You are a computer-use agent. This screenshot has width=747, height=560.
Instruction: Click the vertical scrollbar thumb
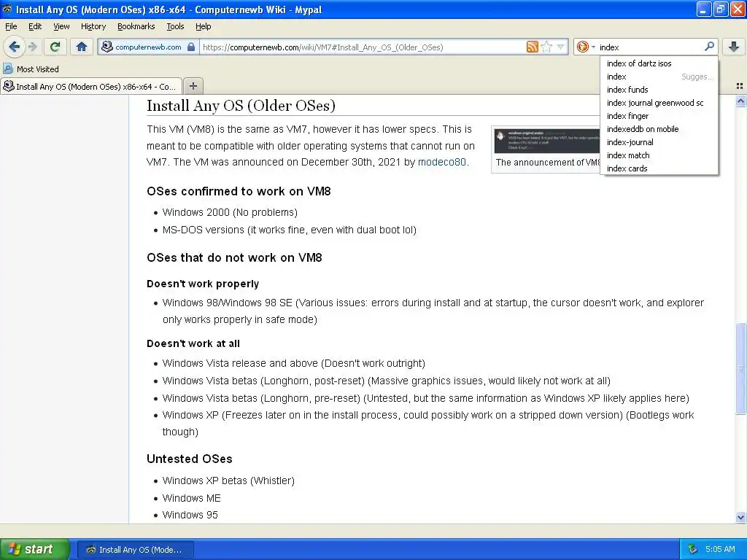(740, 368)
